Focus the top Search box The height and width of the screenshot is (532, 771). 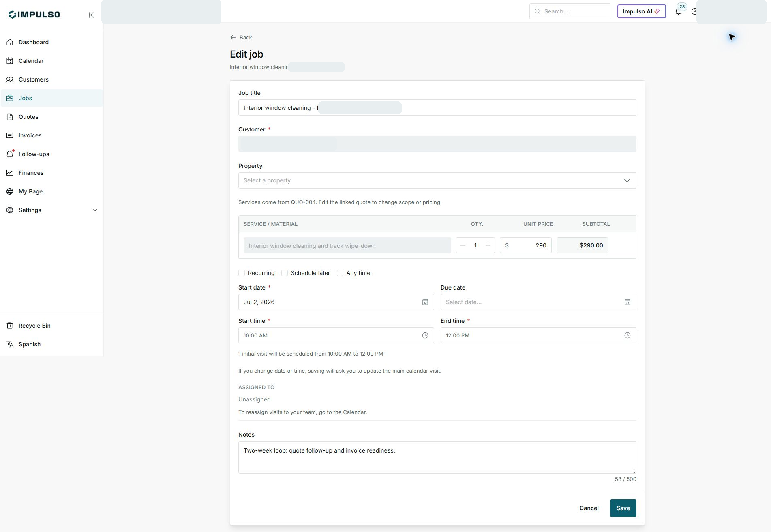570,11
